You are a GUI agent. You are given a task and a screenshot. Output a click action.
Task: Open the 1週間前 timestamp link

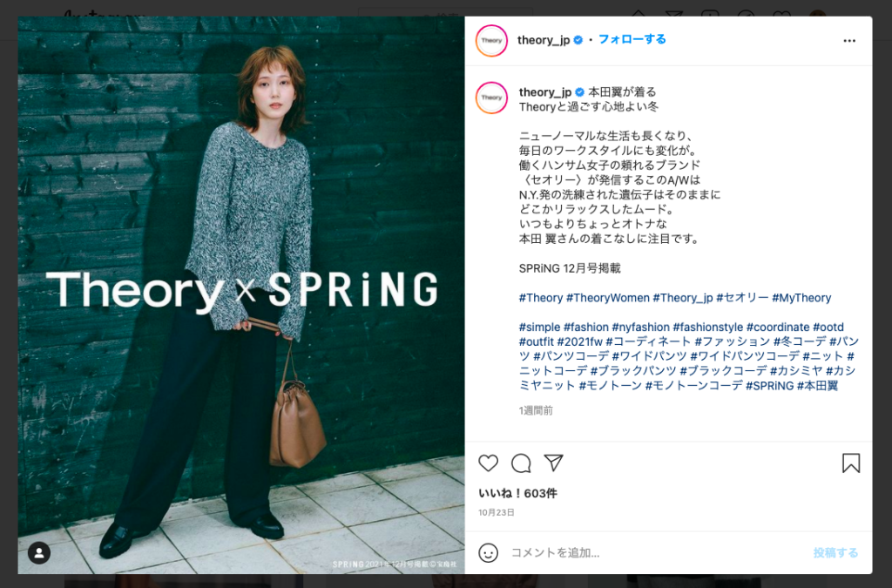click(x=536, y=410)
